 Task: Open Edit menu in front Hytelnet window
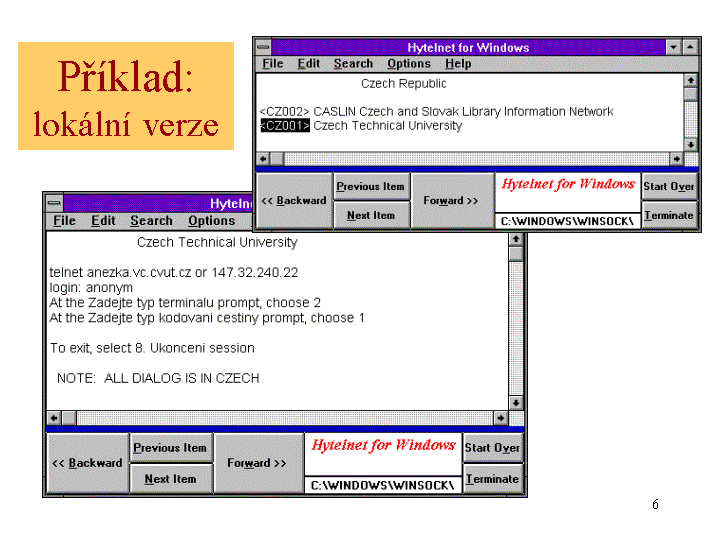pyautogui.click(x=308, y=63)
